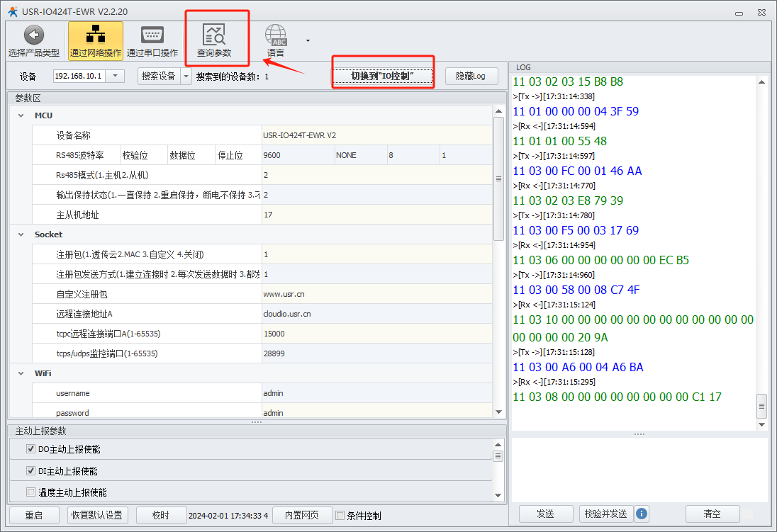Click the 查询参数 query parameters icon

pyautogui.click(x=214, y=35)
